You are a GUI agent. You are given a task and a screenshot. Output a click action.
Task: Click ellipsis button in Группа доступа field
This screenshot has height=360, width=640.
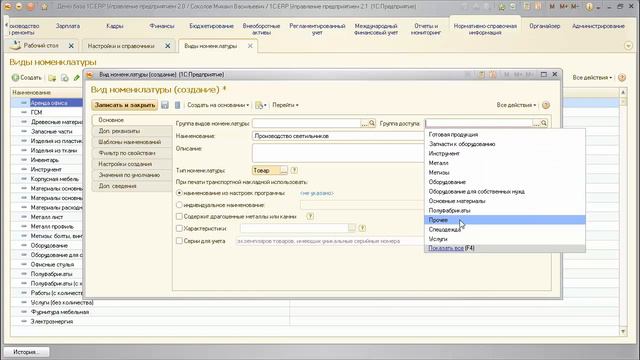(x=536, y=123)
